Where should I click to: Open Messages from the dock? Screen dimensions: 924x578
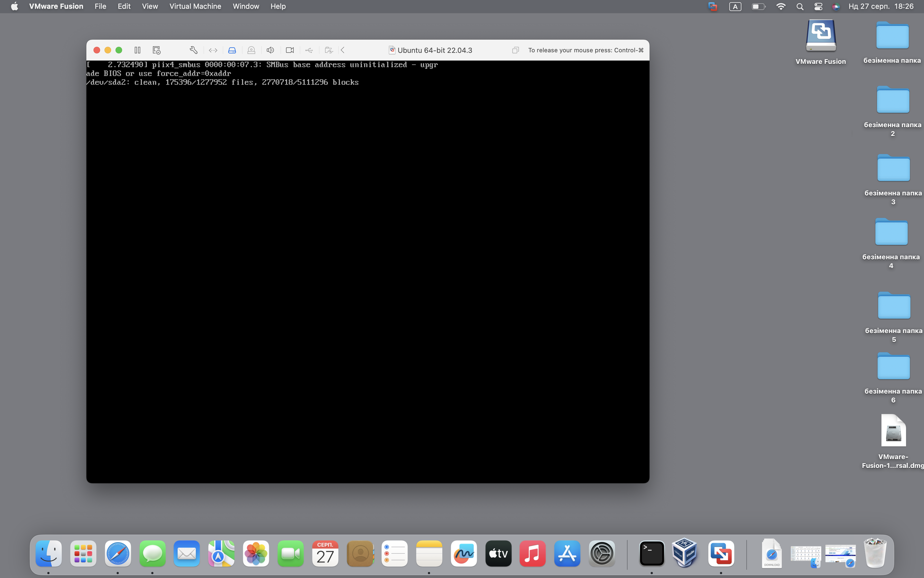[x=152, y=554]
